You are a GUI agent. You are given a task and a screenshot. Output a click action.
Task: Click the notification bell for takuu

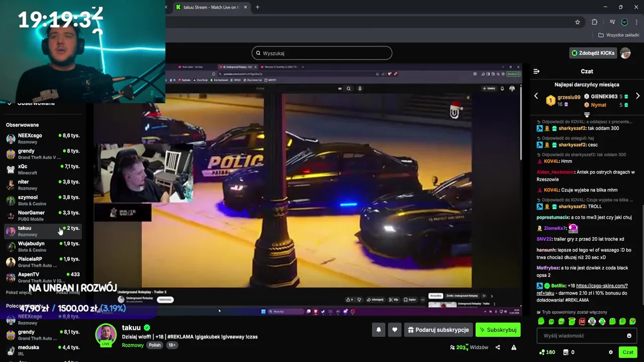[x=378, y=330]
